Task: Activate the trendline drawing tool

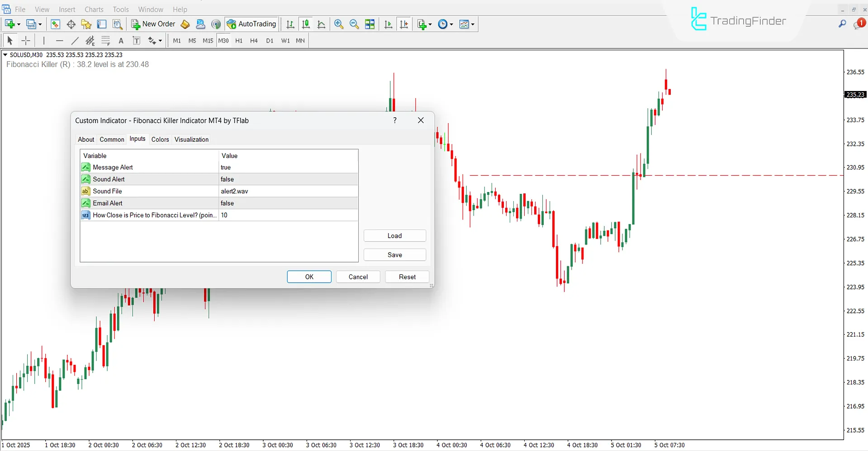Action: 75,40
